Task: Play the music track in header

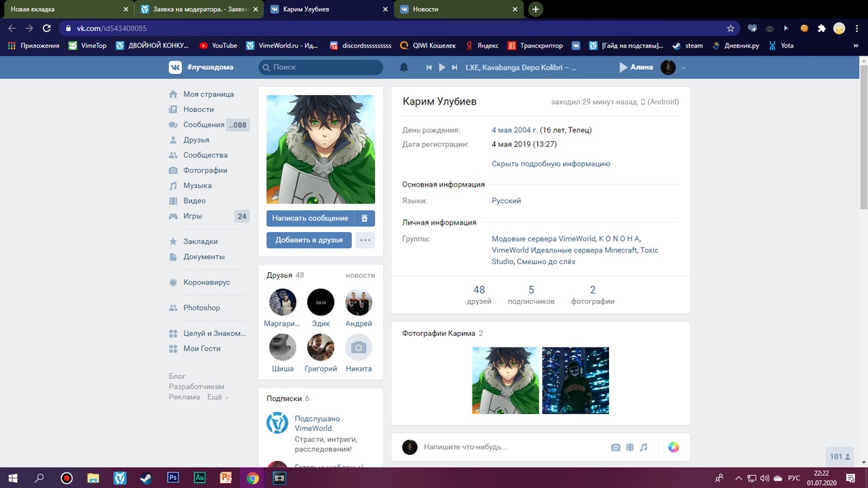Action: pyautogui.click(x=442, y=67)
